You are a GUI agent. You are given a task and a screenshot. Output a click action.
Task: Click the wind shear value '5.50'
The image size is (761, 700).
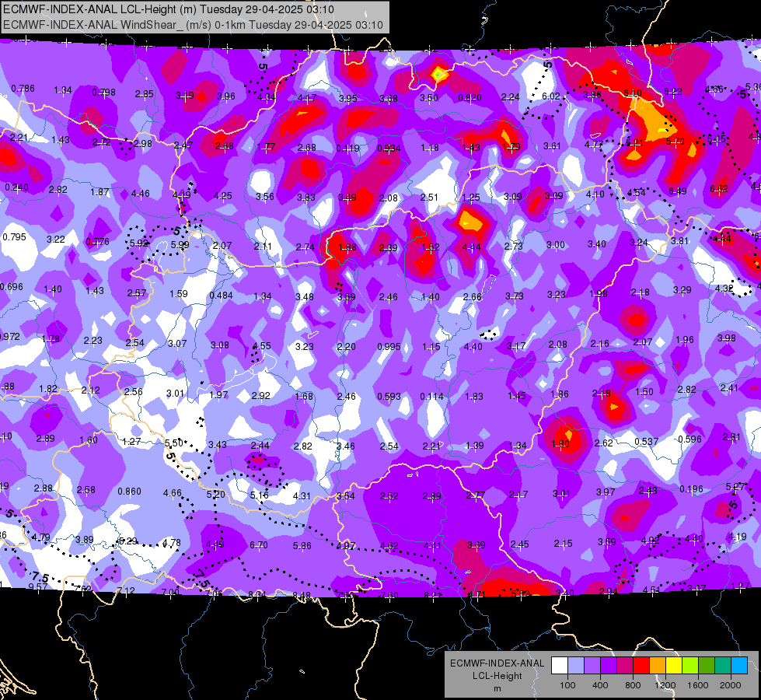pyautogui.click(x=174, y=443)
